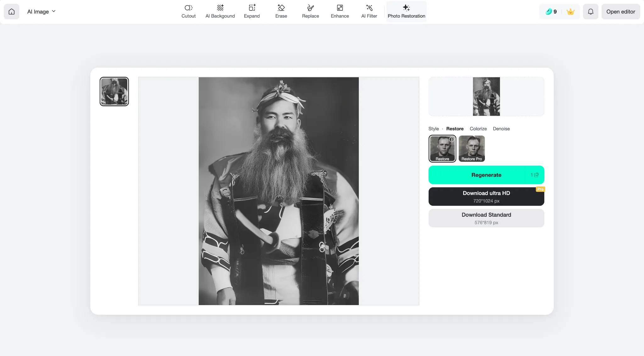644x356 pixels.
Task: Select Photo Restoration tool
Action: pos(406,11)
